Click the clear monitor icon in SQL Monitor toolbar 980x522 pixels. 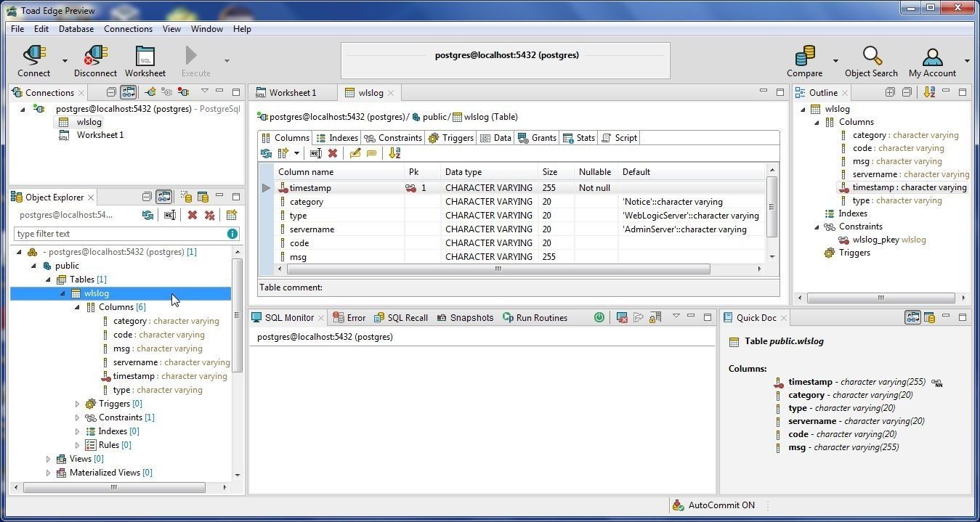pyautogui.click(x=622, y=317)
